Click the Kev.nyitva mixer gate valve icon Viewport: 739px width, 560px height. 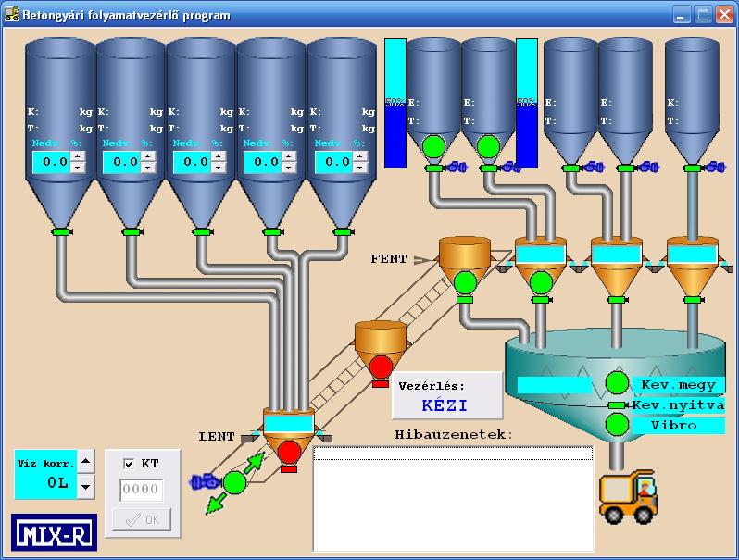click(x=618, y=405)
